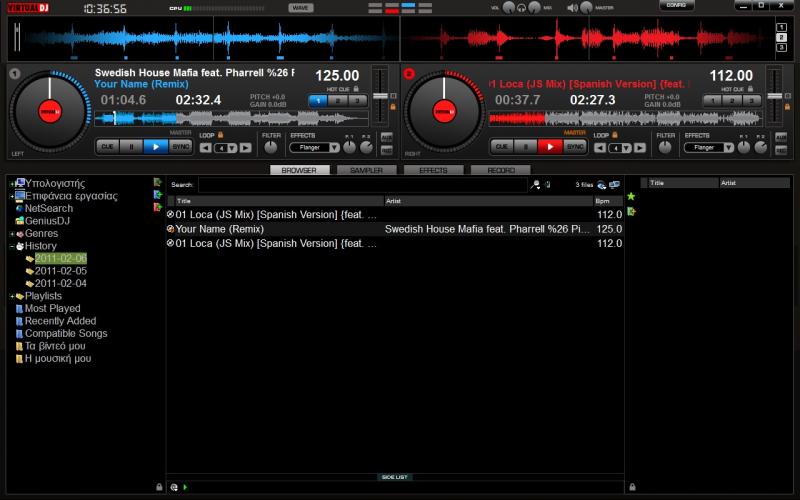Screen dimensions: 800x500
Task: Click the green folder icon beside the folder tree
Action: tap(158, 183)
